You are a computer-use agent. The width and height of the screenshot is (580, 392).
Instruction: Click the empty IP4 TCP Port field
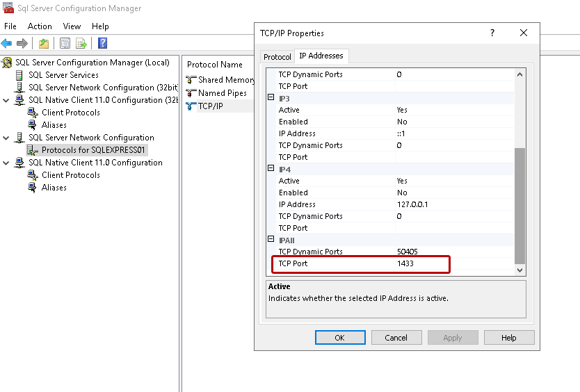455,228
